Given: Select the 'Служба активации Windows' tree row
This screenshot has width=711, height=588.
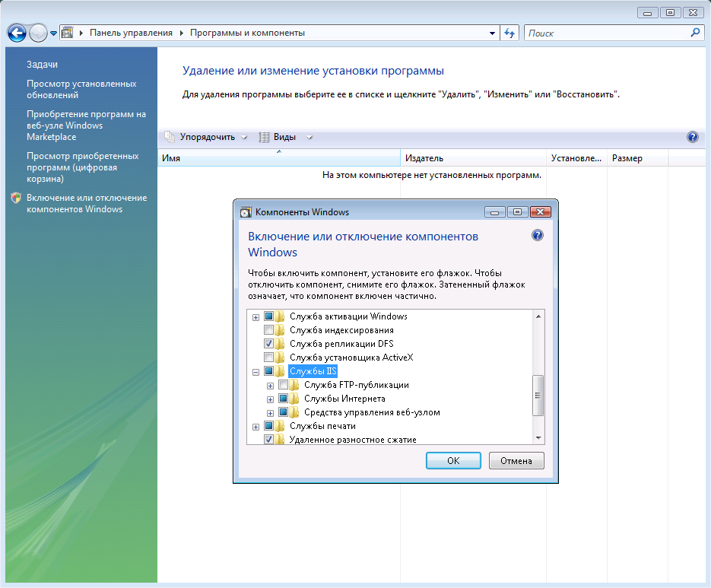Looking at the screenshot, I should pos(348,316).
